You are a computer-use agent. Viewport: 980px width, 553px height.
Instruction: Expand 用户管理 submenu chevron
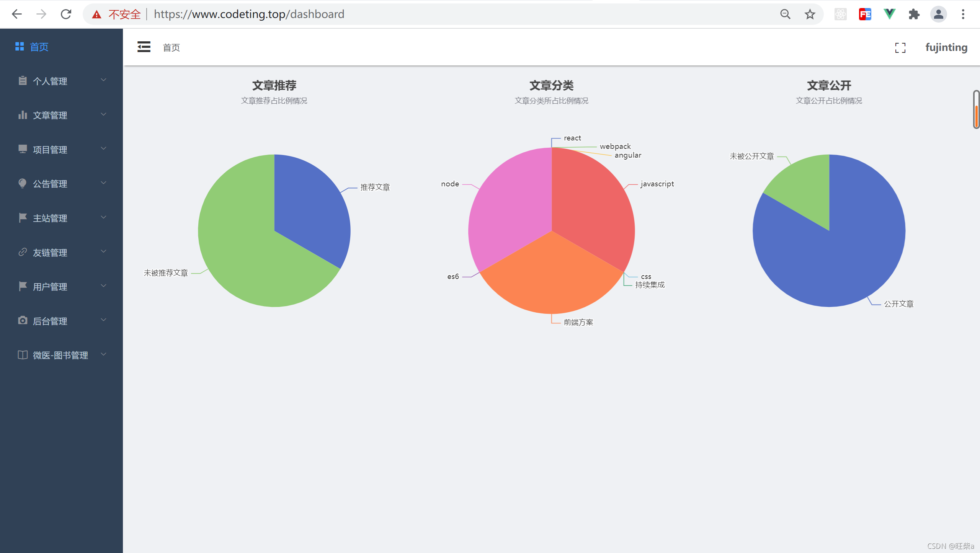tap(103, 286)
